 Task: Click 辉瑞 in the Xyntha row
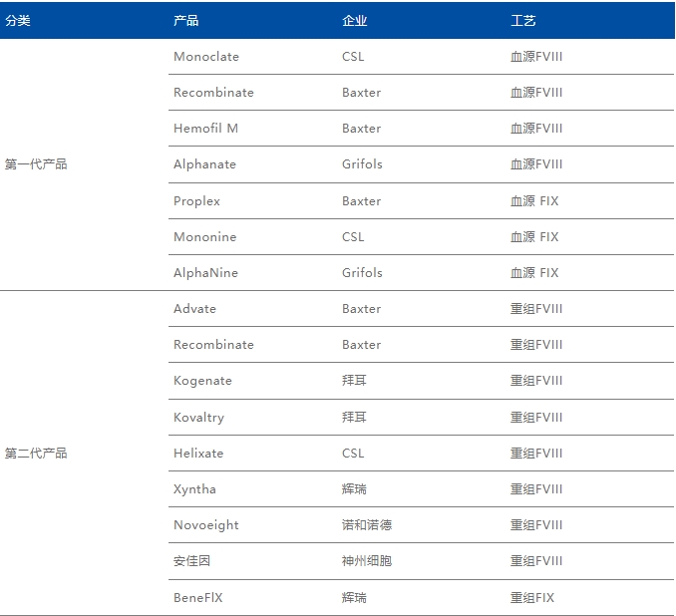[354, 489]
